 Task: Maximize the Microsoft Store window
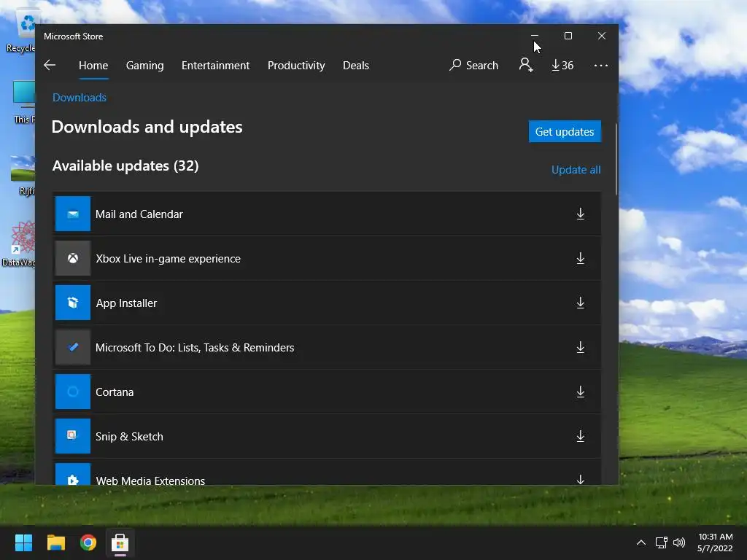(x=568, y=36)
